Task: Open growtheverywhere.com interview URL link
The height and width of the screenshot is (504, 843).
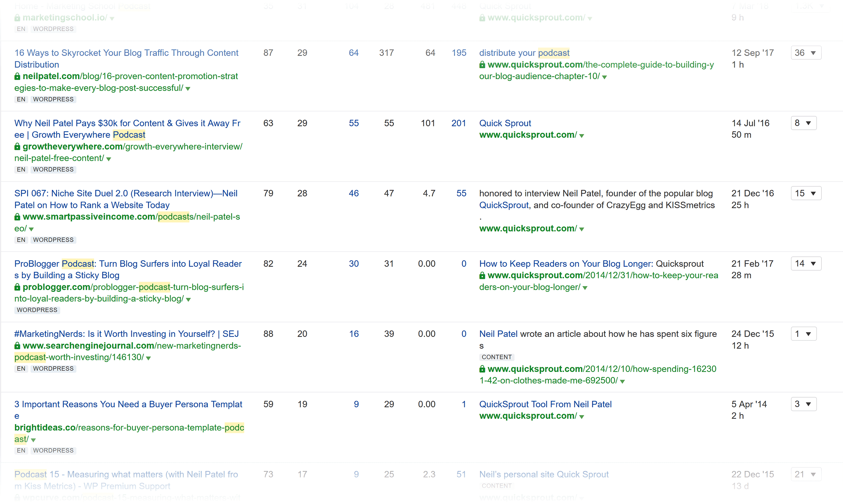Action: pos(128,152)
